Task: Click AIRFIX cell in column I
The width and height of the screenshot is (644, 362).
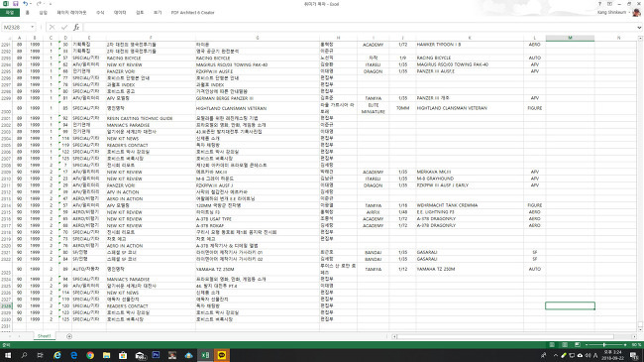Action: 373,212
